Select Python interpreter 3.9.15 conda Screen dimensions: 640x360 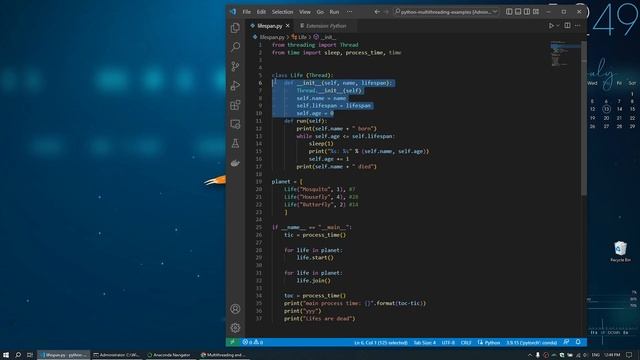point(531,342)
